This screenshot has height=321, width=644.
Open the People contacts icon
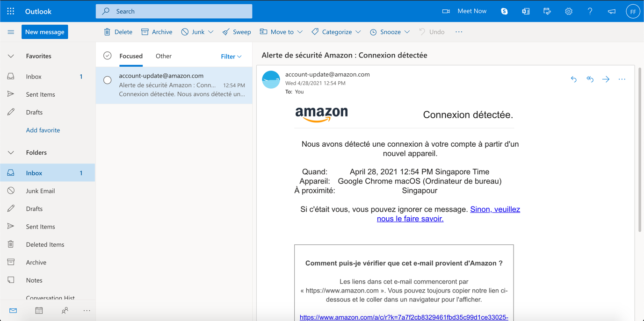click(65, 310)
